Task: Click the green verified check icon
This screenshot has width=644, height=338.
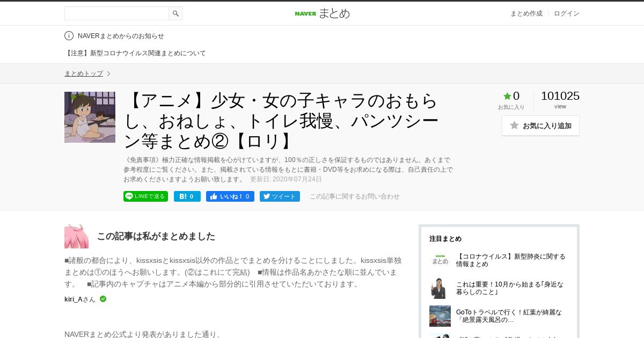Action: pos(103,299)
